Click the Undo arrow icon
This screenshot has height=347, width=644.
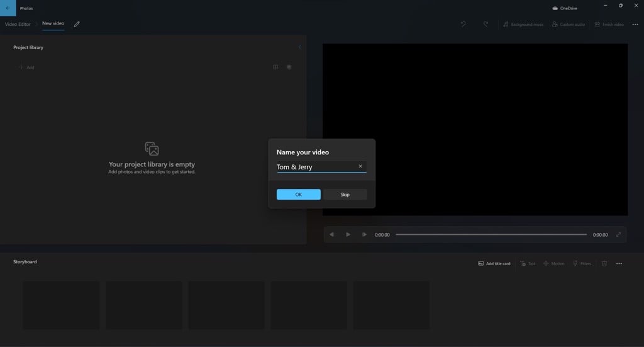(x=464, y=25)
